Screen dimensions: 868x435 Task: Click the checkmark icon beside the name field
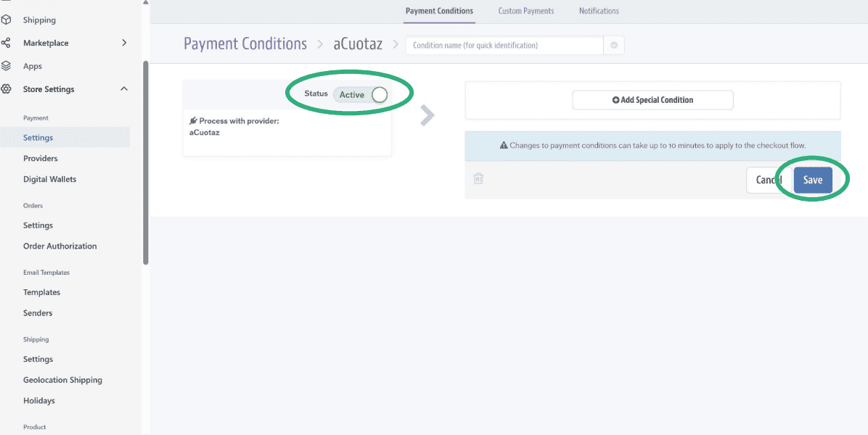(x=613, y=45)
